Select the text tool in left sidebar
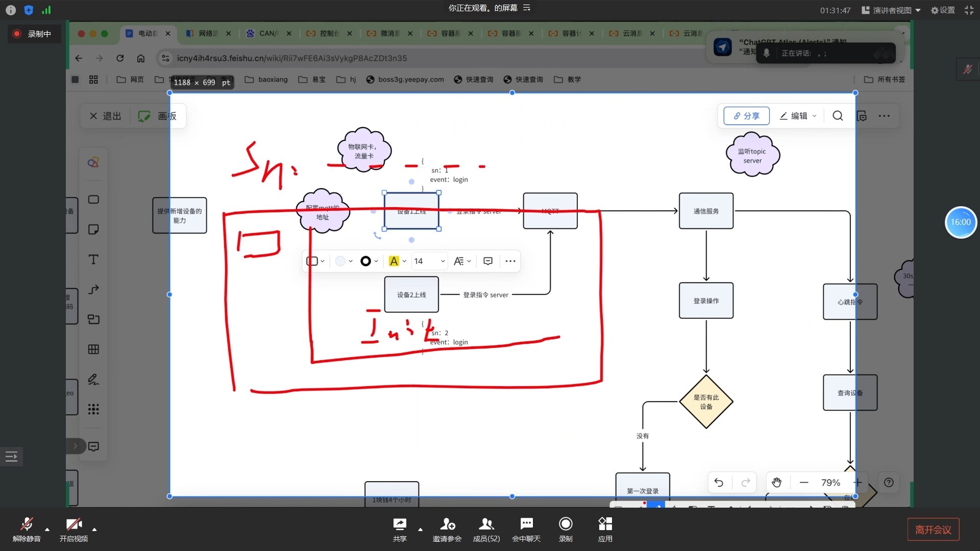980x551 pixels. [93, 260]
